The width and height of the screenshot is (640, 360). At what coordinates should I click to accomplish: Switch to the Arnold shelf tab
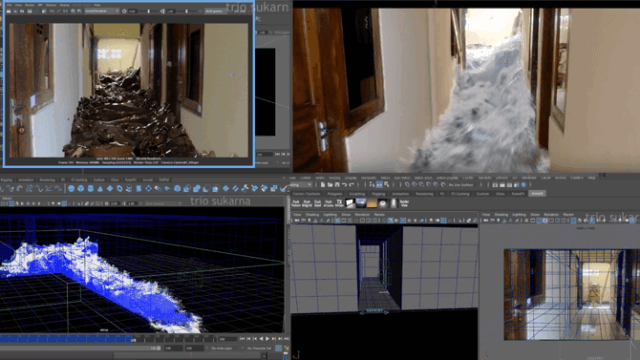click(537, 193)
